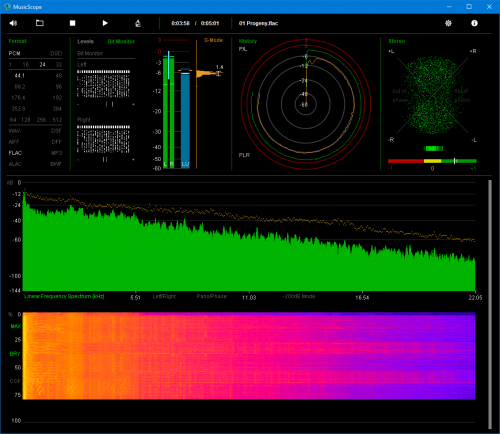Click the vertical scrollbar on the right
Screen dimensions: 500x434
[490, 304]
